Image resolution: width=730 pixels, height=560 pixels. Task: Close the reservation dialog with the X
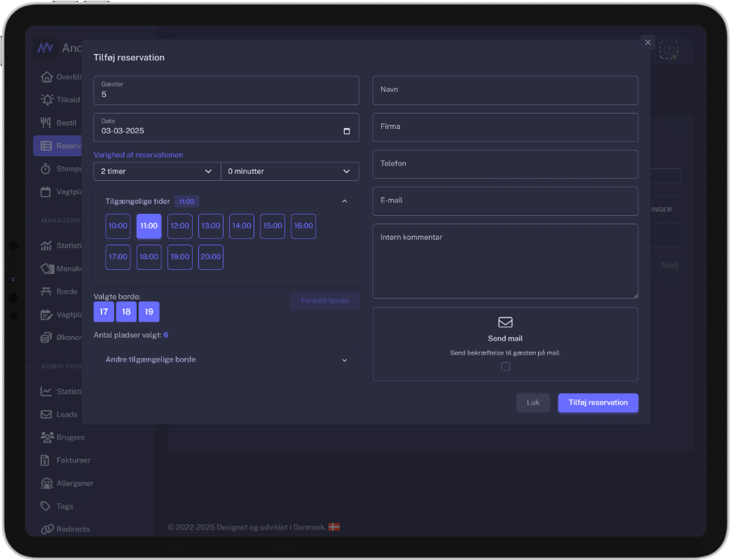pos(647,43)
